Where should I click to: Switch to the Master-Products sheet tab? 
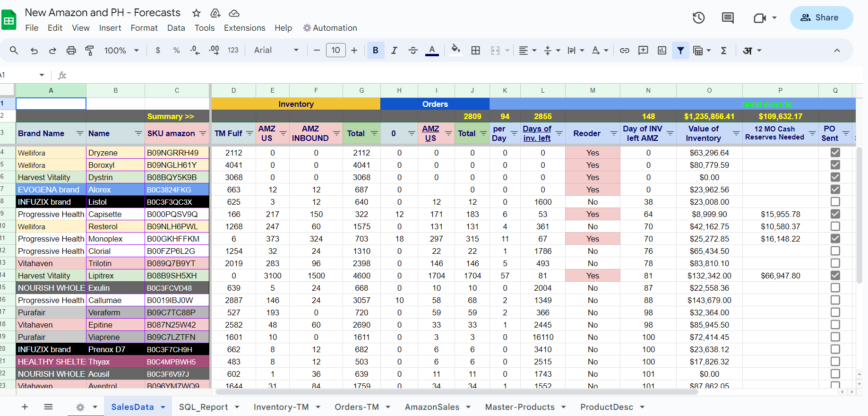tap(520, 407)
